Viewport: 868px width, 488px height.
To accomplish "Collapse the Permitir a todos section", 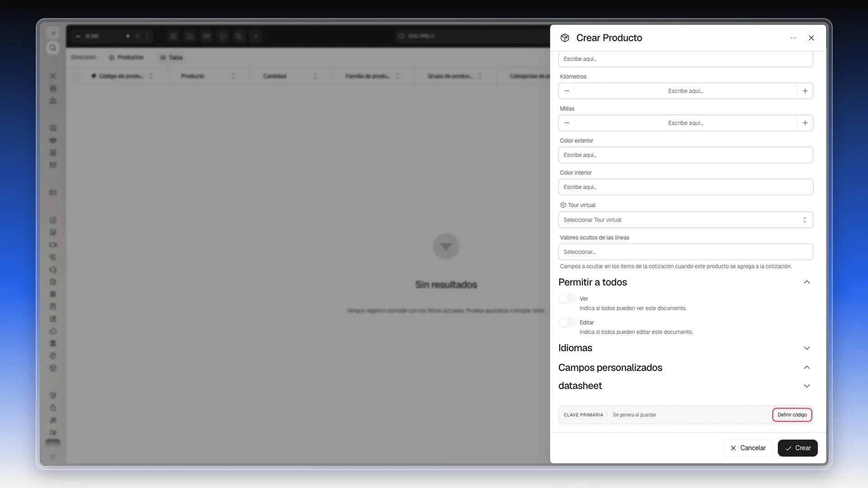I will pos(807,282).
